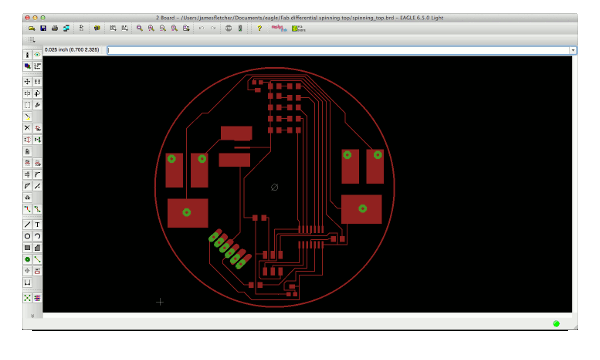Switch to the schematic editor
Screen dimensions: 600x360
pyautogui.click(x=81, y=28)
